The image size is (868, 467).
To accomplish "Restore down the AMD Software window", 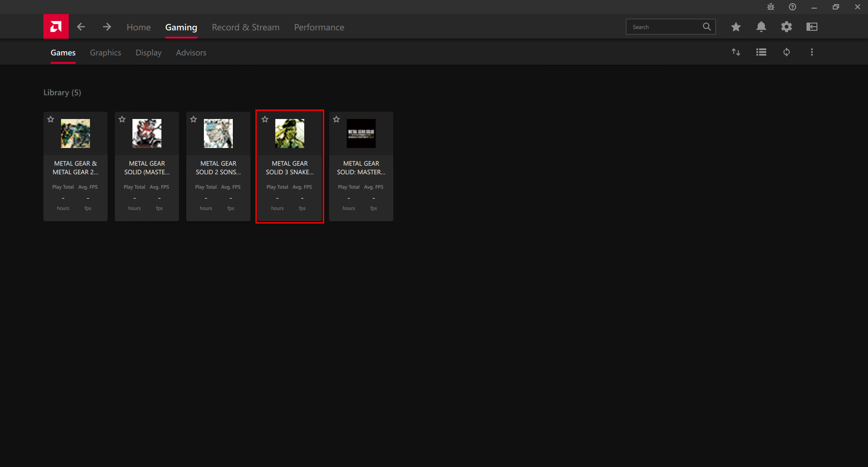I will pos(836,7).
